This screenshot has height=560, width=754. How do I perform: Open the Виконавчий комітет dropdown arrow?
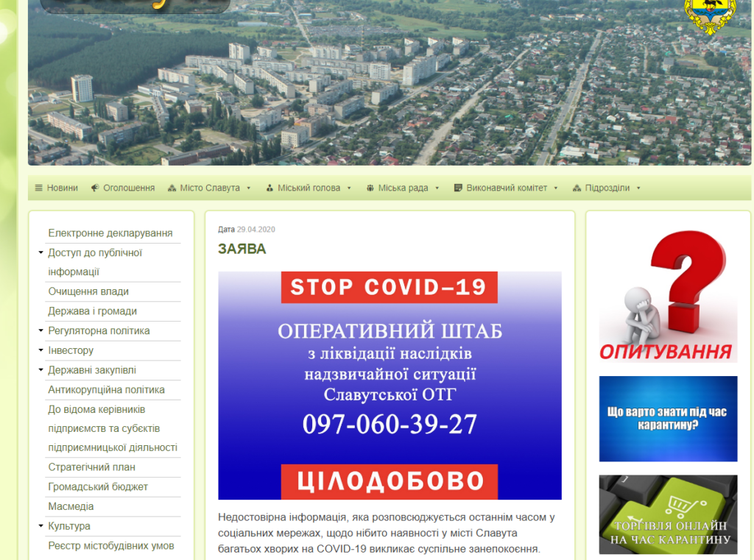pyautogui.click(x=556, y=188)
